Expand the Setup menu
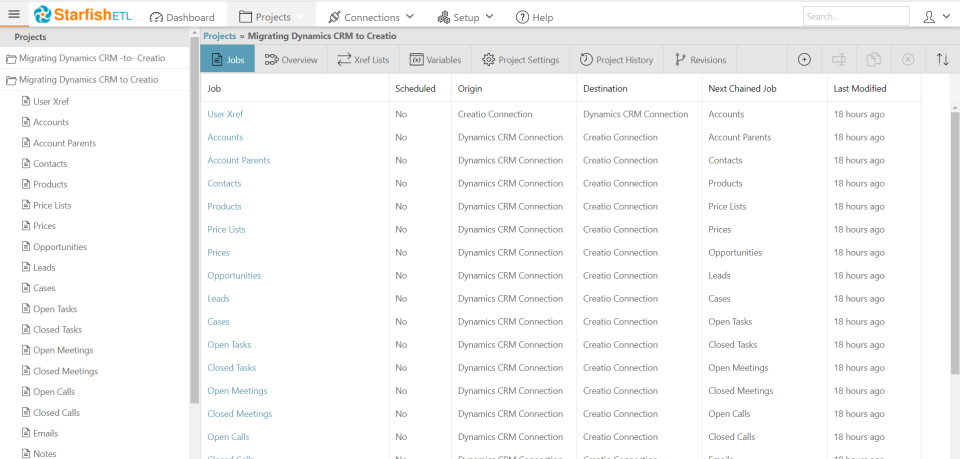The height and width of the screenshot is (459, 960). (x=466, y=17)
